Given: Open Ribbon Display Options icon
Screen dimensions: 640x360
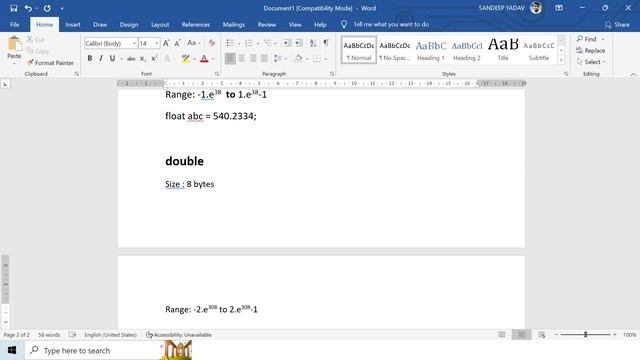Looking at the screenshot, I should tap(559, 8).
